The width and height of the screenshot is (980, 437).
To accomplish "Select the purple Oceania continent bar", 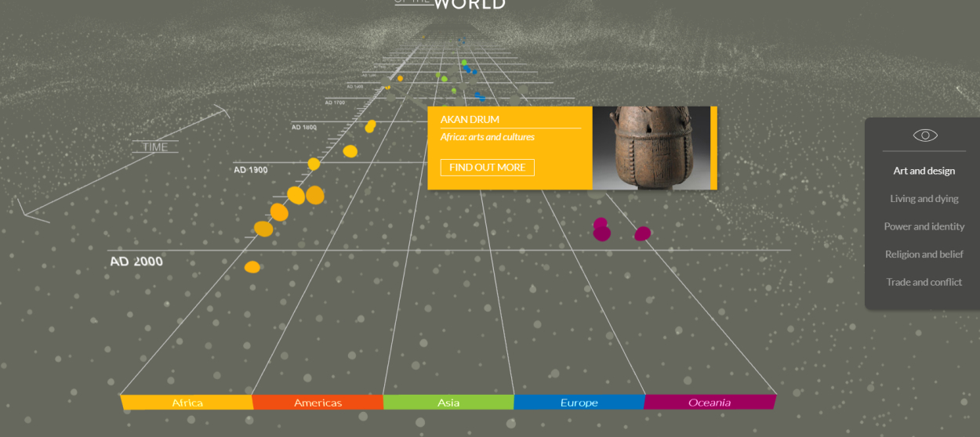I will click(709, 403).
